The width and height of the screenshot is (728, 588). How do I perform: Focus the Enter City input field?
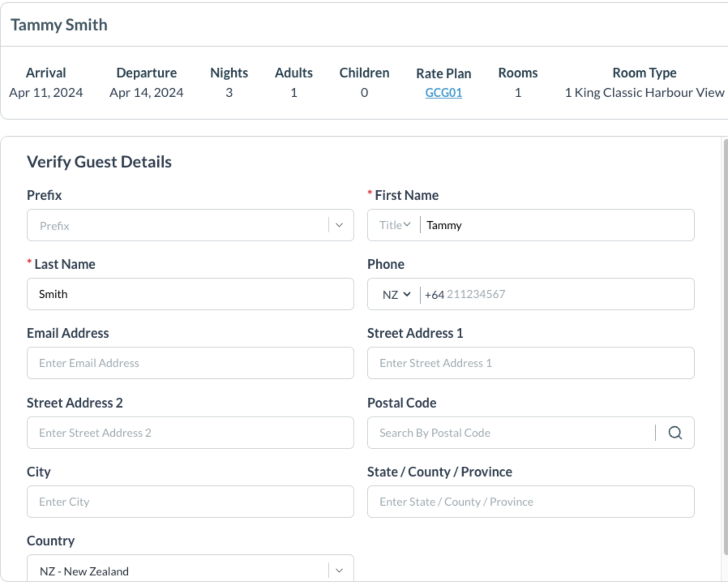click(x=191, y=502)
